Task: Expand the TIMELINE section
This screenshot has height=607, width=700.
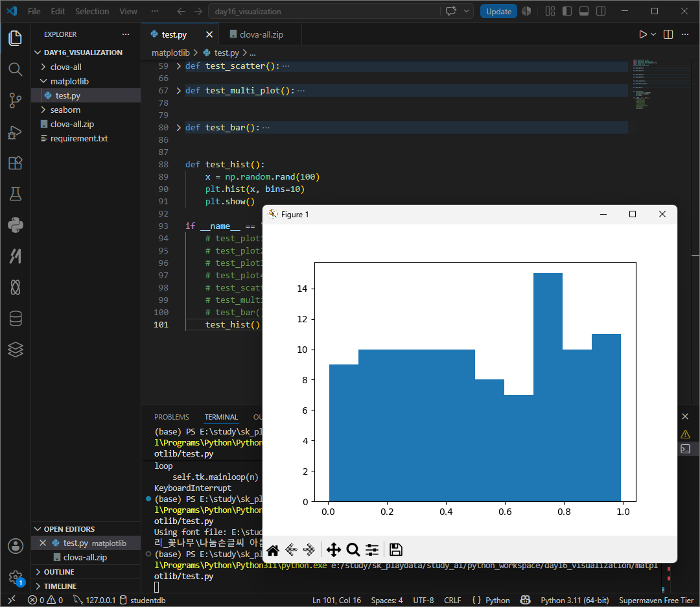Action: pyautogui.click(x=60, y=586)
